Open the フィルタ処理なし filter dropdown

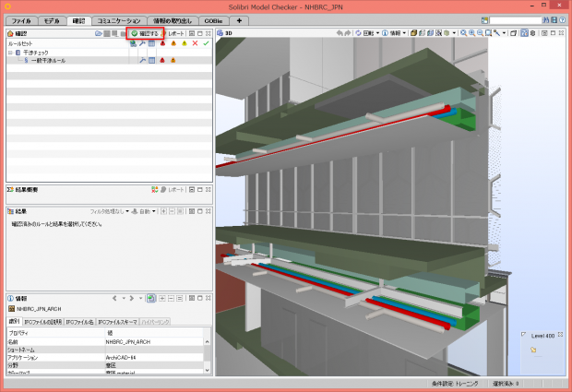(111, 211)
